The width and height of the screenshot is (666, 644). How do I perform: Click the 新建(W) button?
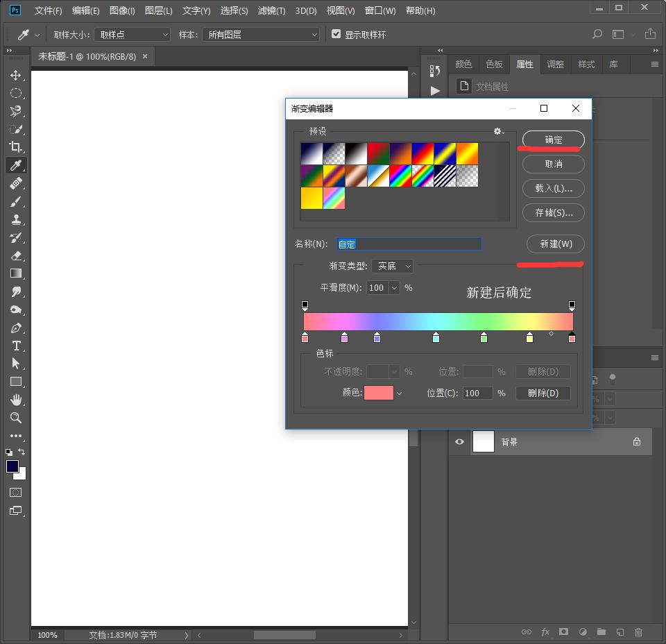[x=556, y=244]
